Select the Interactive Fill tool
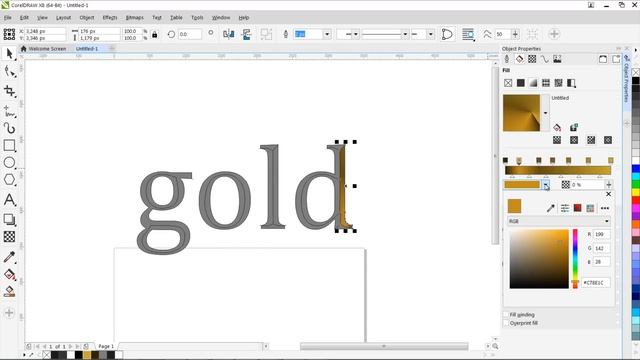The width and height of the screenshot is (640, 360). point(9,274)
